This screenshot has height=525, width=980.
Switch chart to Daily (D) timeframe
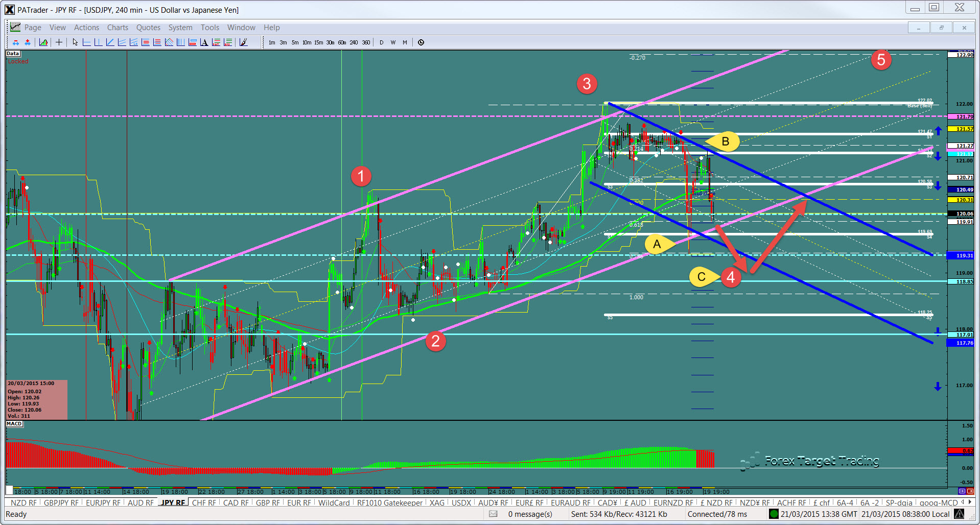[381, 42]
